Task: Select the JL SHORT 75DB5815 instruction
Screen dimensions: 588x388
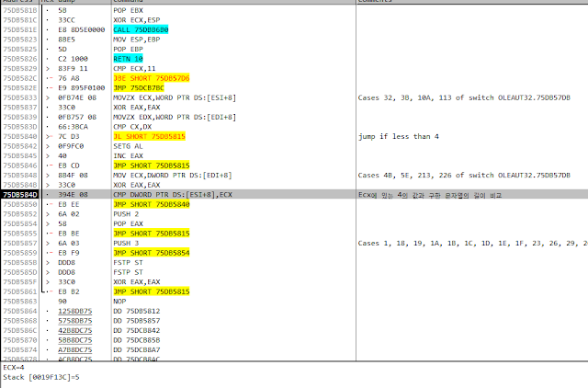Action: click(149, 136)
